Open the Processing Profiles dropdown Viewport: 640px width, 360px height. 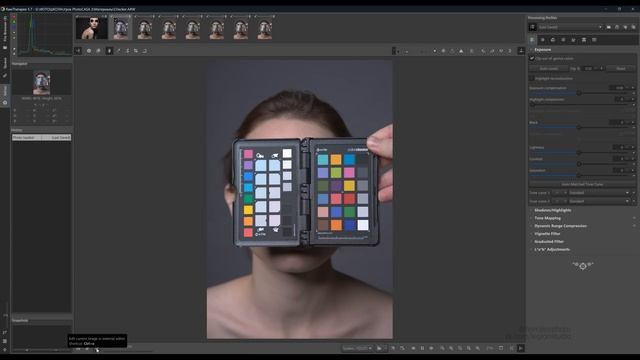pyautogui.click(x=570, y=27)
